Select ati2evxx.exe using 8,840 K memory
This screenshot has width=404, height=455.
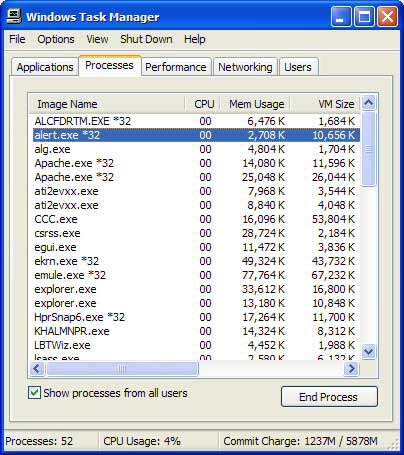(x=196, y=205)
